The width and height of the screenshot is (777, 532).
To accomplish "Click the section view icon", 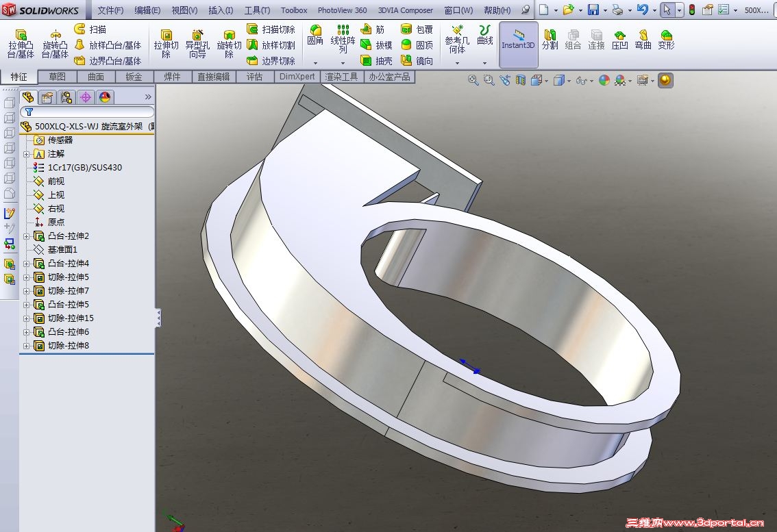I will 520,80.
